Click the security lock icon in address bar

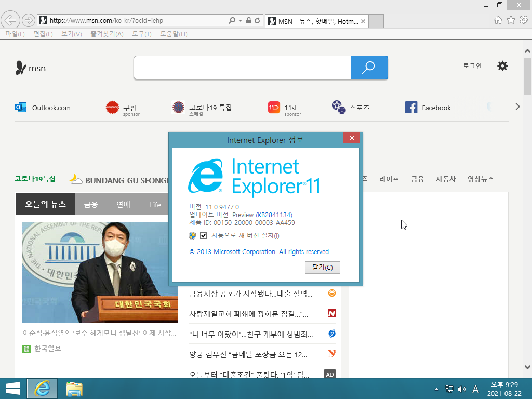(x=249, y=20)
